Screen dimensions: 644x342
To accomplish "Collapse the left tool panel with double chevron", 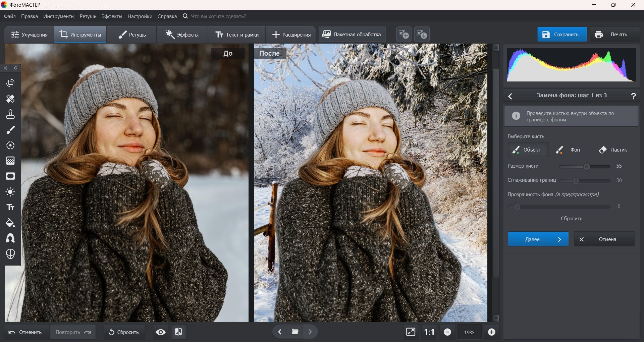I will coord(16,68).
